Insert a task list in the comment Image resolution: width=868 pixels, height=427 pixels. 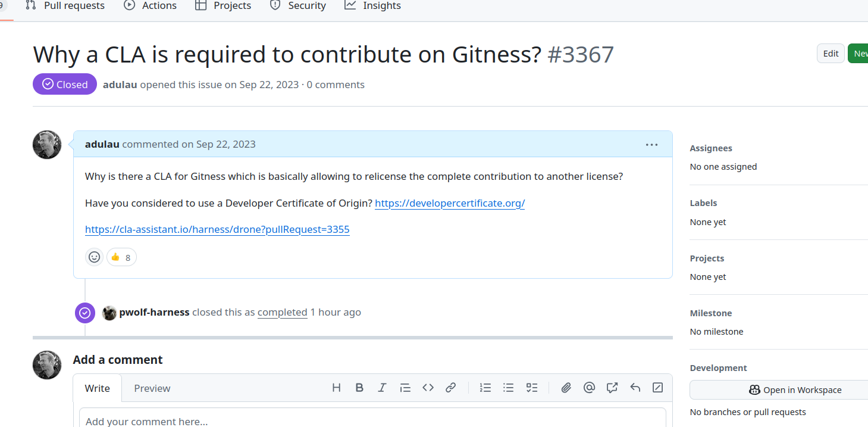[x=531, y=388]
